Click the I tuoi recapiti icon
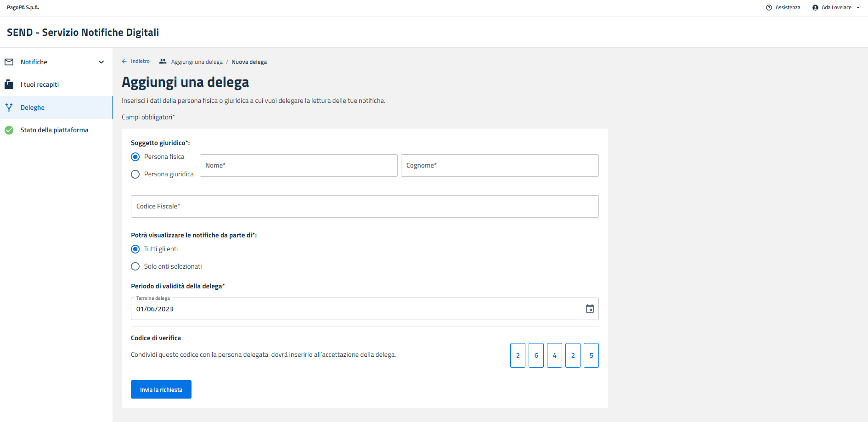The image size is (868, 422). [x=9, y=84]
